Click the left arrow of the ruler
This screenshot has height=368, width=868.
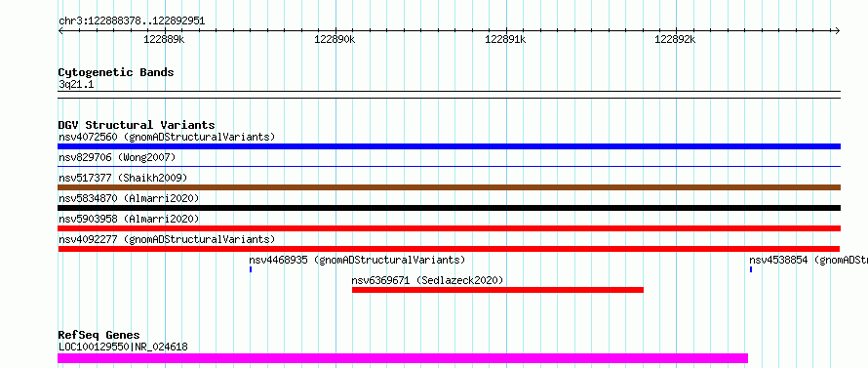(x=60, y=31)
